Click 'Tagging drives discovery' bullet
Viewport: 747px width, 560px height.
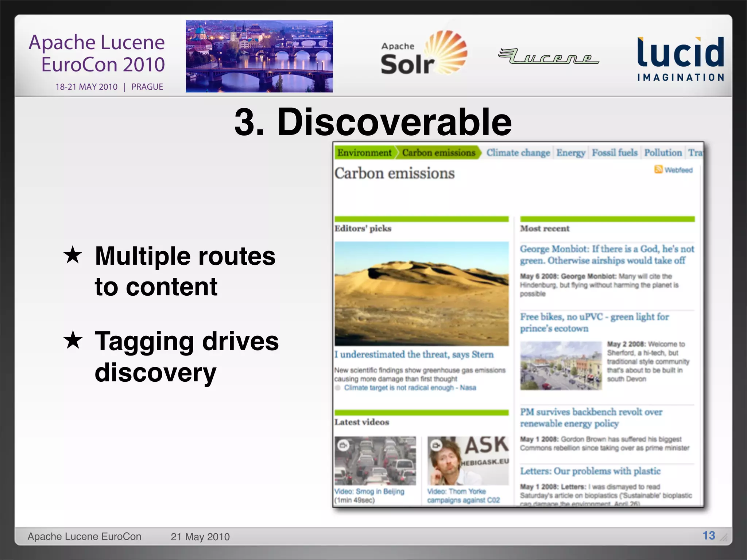tap(187, 357)
